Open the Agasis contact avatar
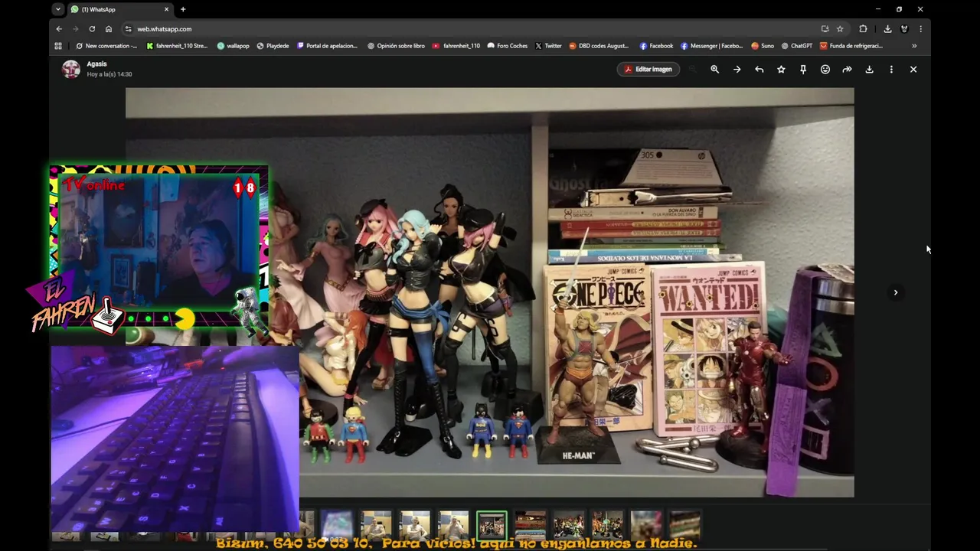The width and height of the screenshot is (980, 551). (x=70, y=69)
